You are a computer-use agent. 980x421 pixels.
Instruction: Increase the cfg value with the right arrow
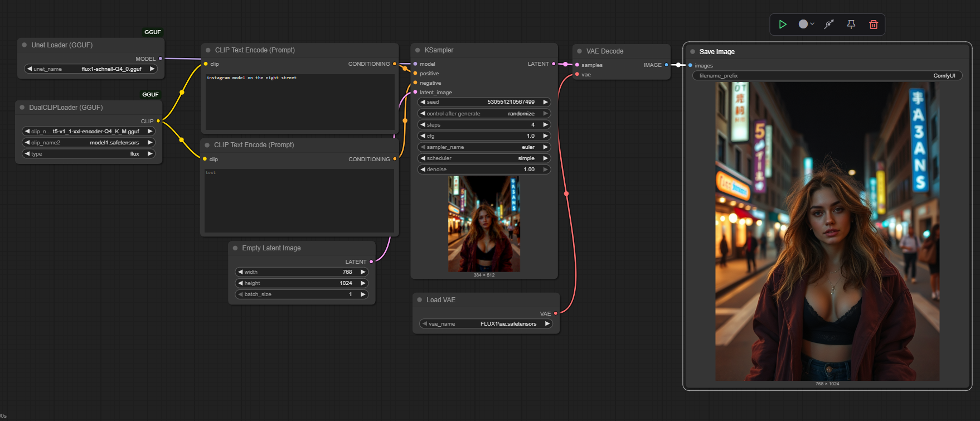click(545, 136)
